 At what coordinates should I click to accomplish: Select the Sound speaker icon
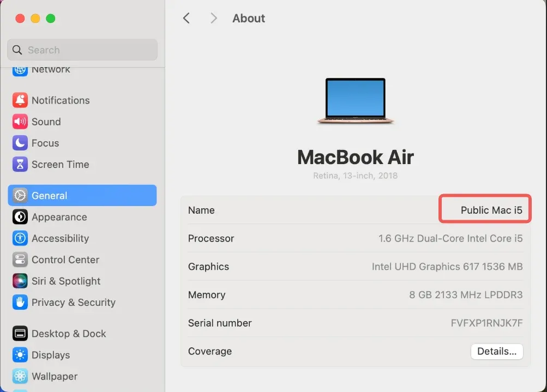[x=20, y=122]
